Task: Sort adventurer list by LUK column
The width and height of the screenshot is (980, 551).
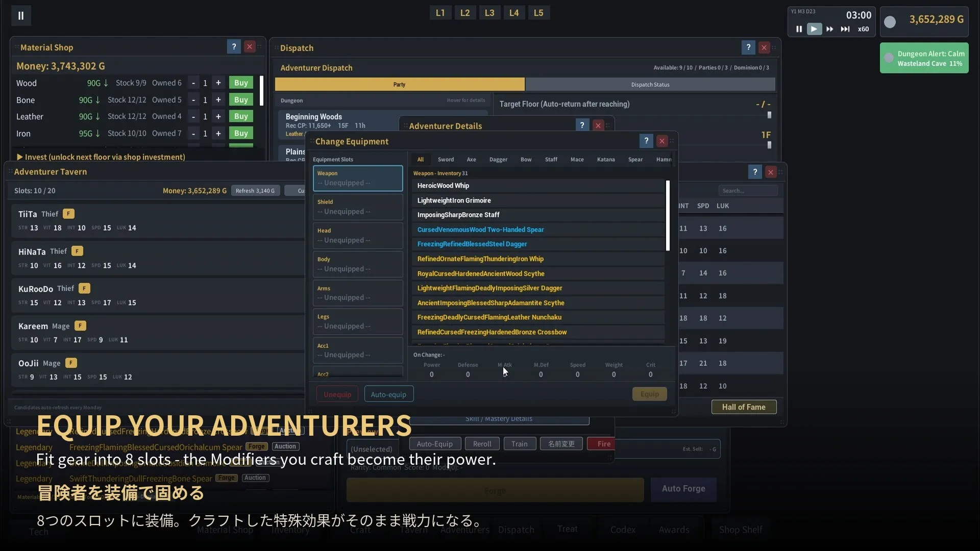Action: pyautogui.click(x=722, y=206)
